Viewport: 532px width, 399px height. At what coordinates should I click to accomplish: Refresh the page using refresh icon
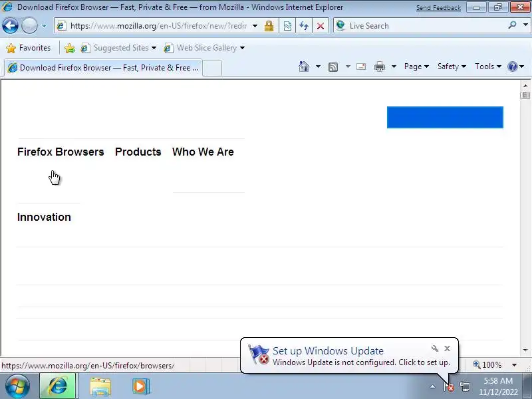(x=304, y=26)
